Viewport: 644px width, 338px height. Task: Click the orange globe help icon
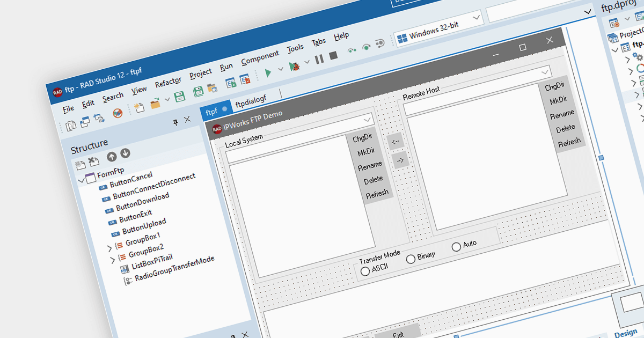click(117, 114)
